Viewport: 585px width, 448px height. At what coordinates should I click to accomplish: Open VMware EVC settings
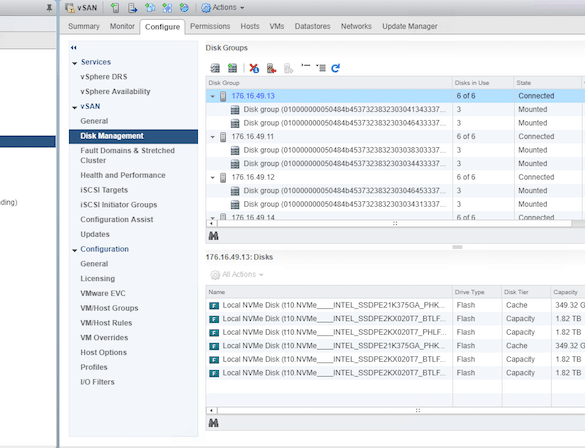click(103, 293)
